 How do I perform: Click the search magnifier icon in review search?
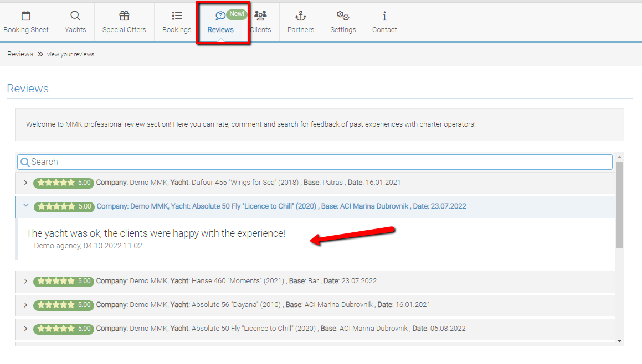click(25, 163)
